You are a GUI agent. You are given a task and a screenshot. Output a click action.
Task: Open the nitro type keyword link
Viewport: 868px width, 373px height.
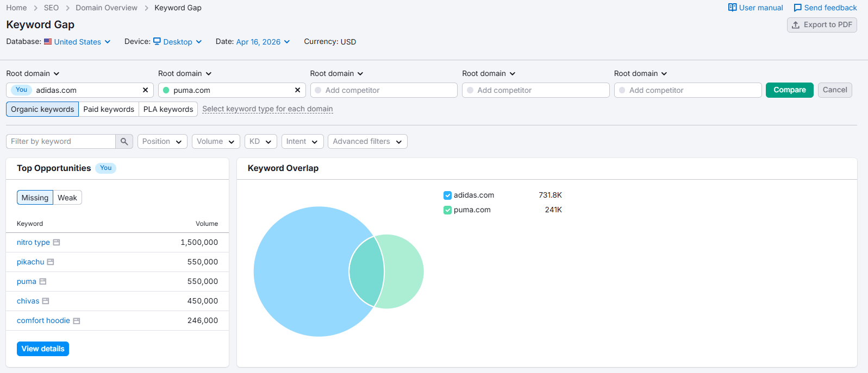(x=33, y=243)
